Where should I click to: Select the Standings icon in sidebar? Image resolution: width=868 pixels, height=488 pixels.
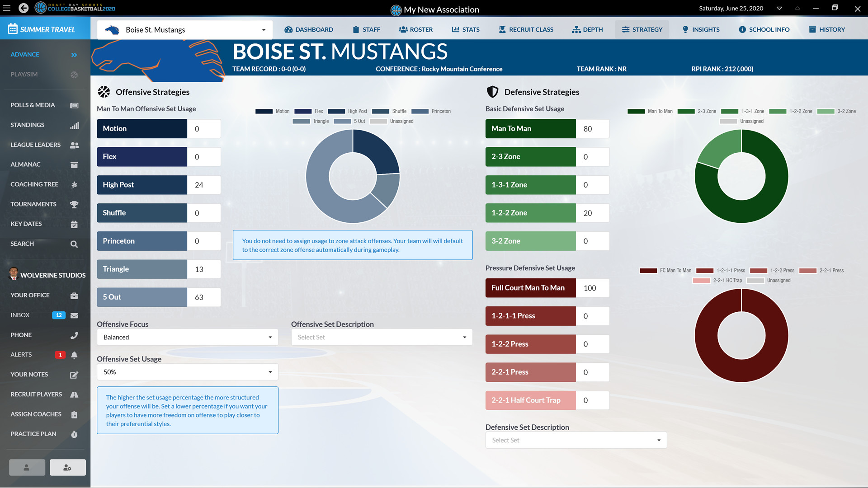(x=75, y=125)
